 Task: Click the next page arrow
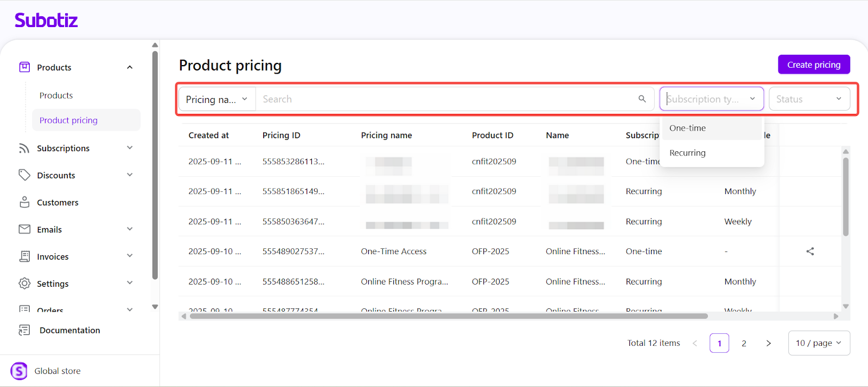pyautogui.click(x=768, y=343)
